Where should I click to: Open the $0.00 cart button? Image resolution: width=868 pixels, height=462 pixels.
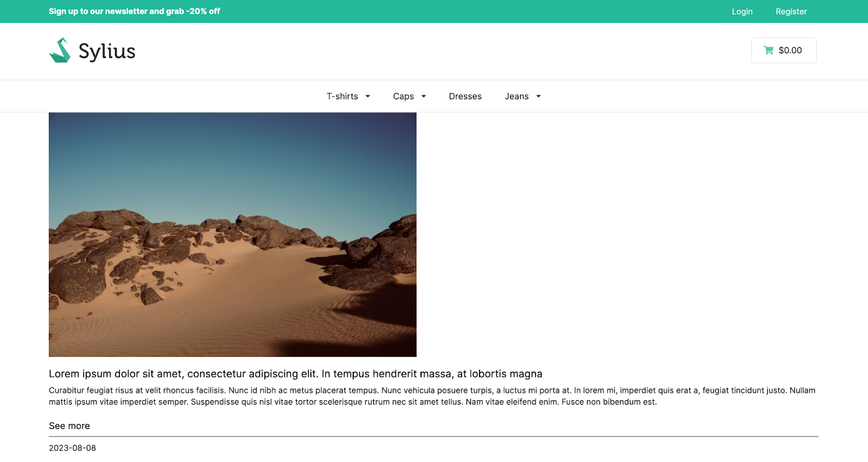pos(783,50)
